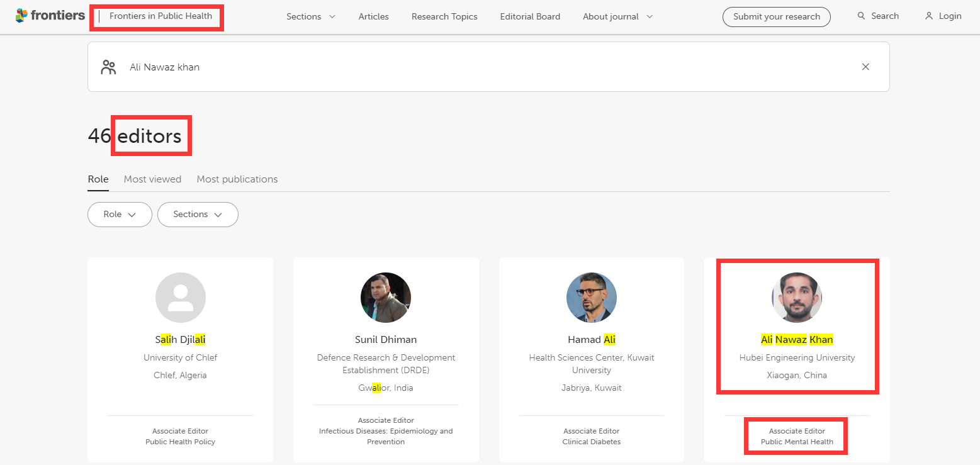
Task: Open the Sections filter dropdown
Action: pyautogui.click(x=198, y=215)
